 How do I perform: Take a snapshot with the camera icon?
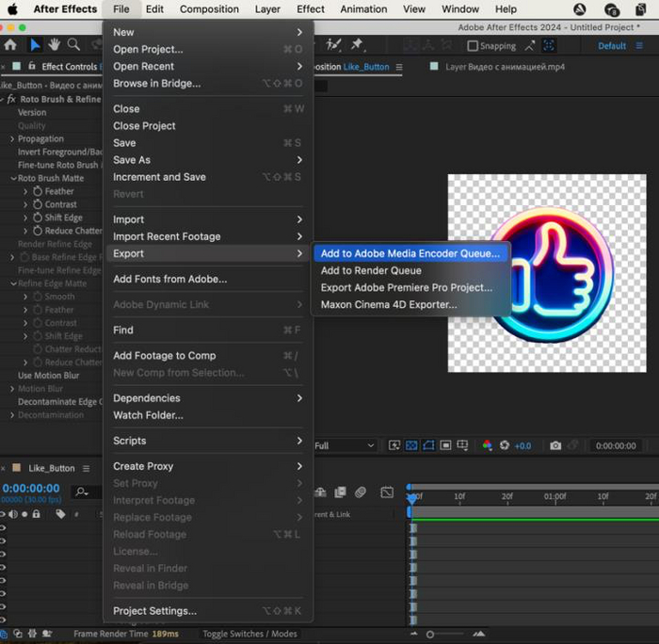click(555, 445)
